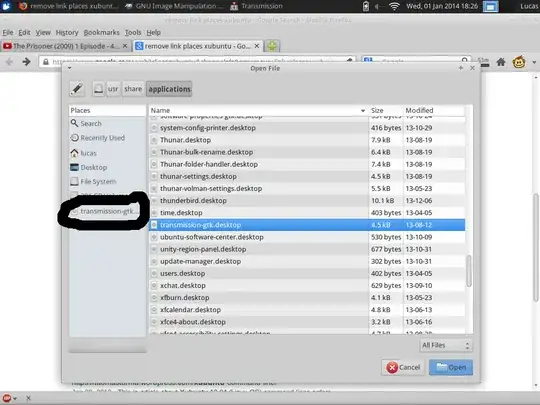Select Thunar-folder-handler.desktop file
This screenshot has height=405, width=540.
307,164
